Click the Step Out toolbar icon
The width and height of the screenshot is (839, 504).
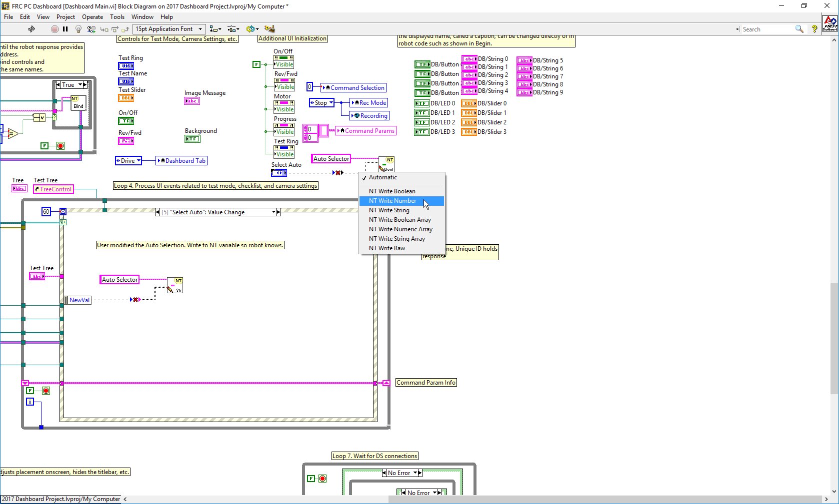pos(125,29)
